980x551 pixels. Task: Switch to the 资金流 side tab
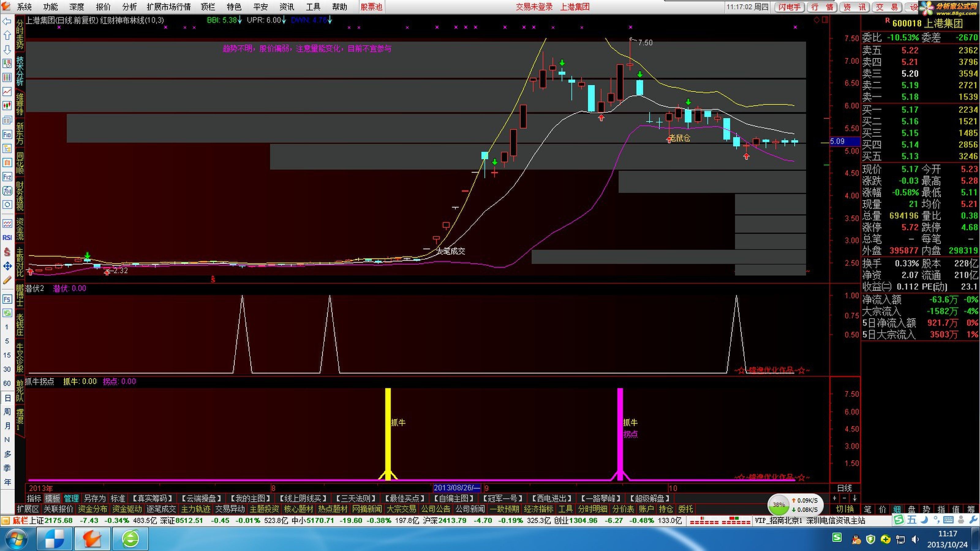pyautogui.click(x=20, y=229)
